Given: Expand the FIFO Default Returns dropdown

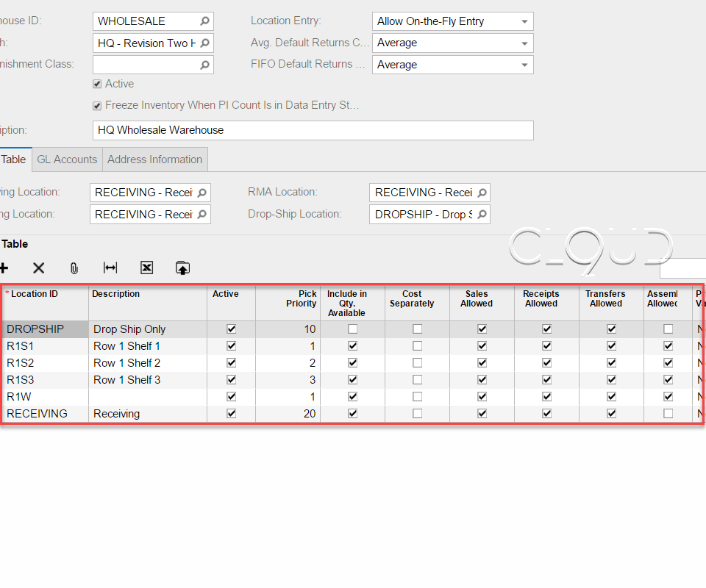Looking at the screenshot, I should pyautogui.click(x=524, y=64).
